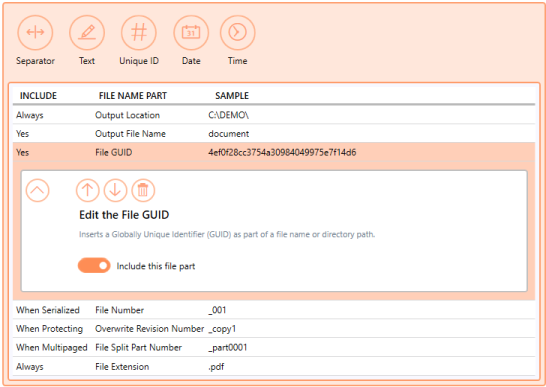546x387 pixels.
Task: Delete the File GUID part
Action: click(x=143, y=191)
